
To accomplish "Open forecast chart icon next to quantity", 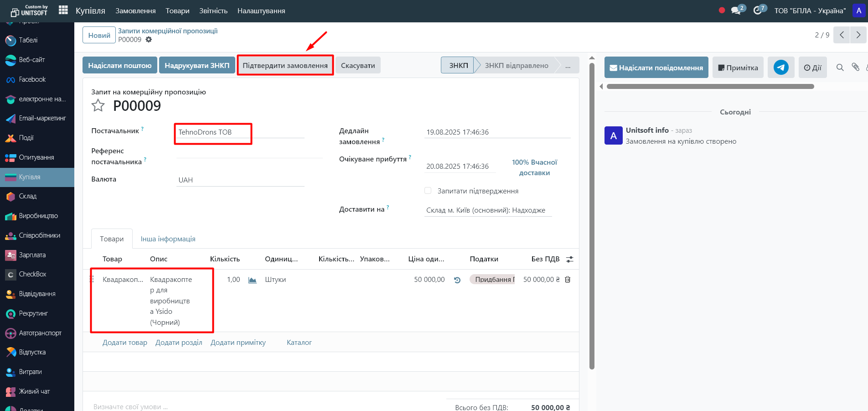I will tap(252, 280).
